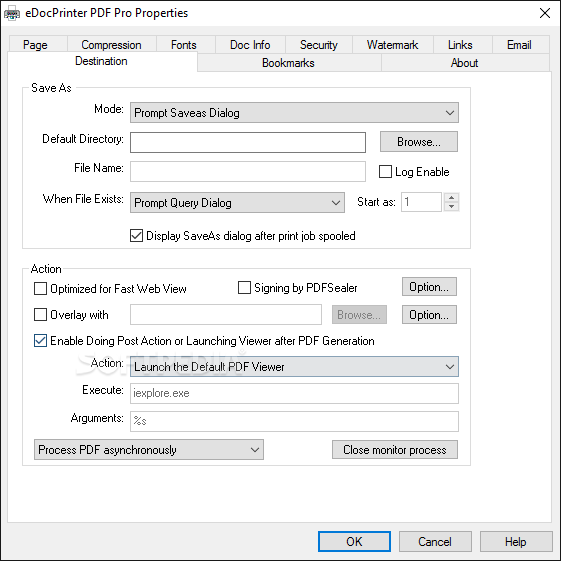The height and width of the screenshot is (561, 561).
Task: Switch to the Watermark tab
Action: (x=392, y=45)
